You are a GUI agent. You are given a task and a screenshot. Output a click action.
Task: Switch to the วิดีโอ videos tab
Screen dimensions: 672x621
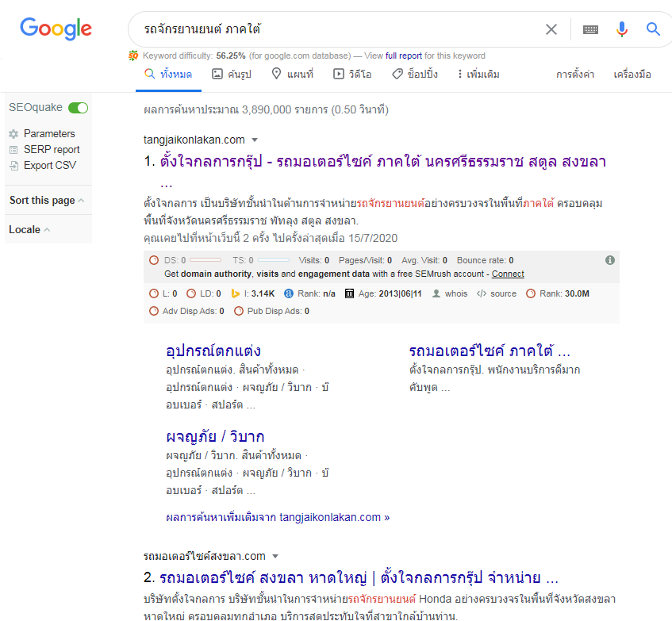click(x=353, y=75)
